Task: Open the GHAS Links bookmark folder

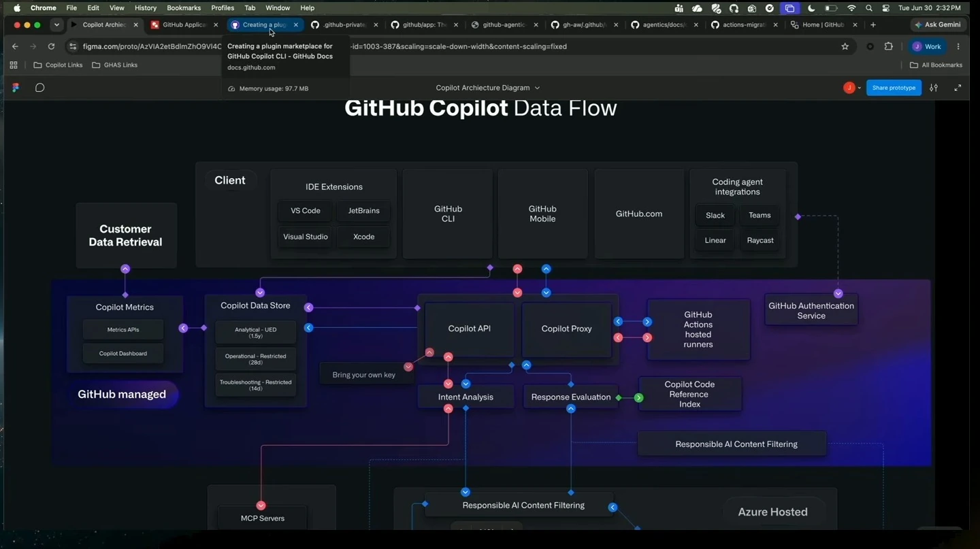Action: (x=114, y=65)
